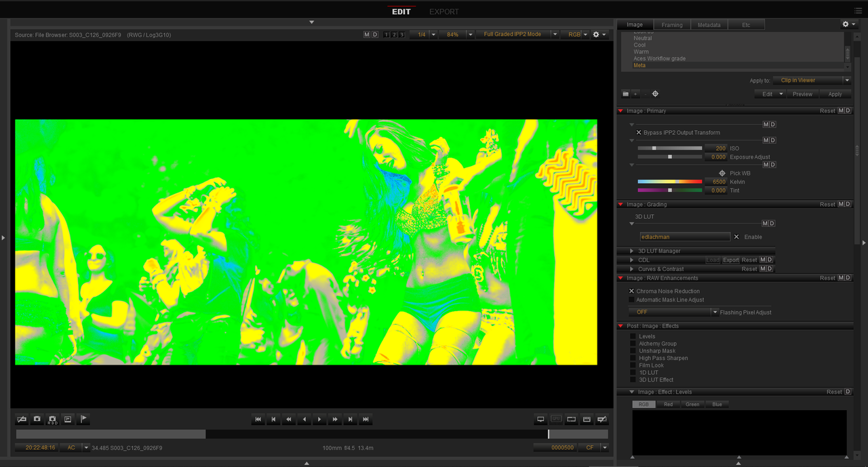Reset the Image : Grading section
Viewport: 868px width, 467px height.
[827, 205]
